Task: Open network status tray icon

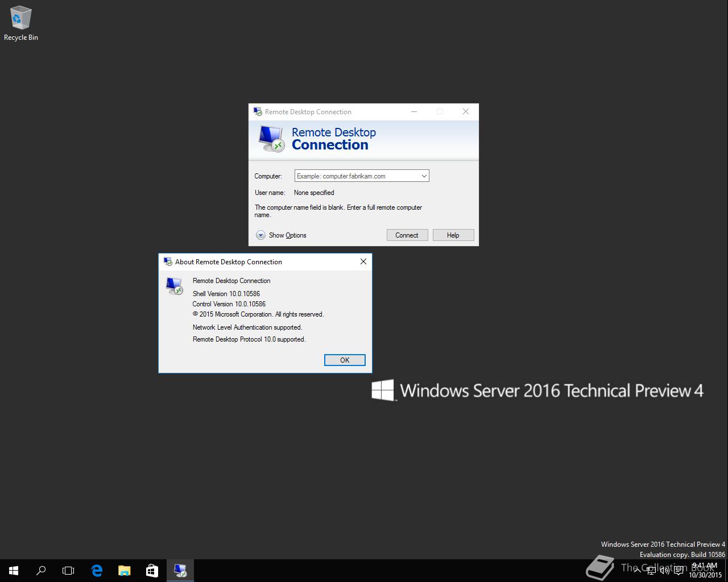Action: click(x=651, y=571)
